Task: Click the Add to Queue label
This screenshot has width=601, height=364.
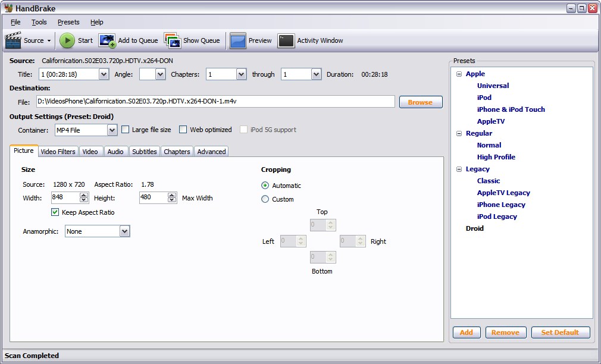Action: 138,40
